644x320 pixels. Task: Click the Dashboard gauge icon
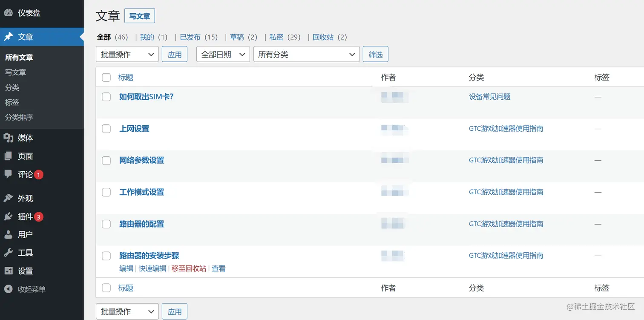tap(9, 13)
